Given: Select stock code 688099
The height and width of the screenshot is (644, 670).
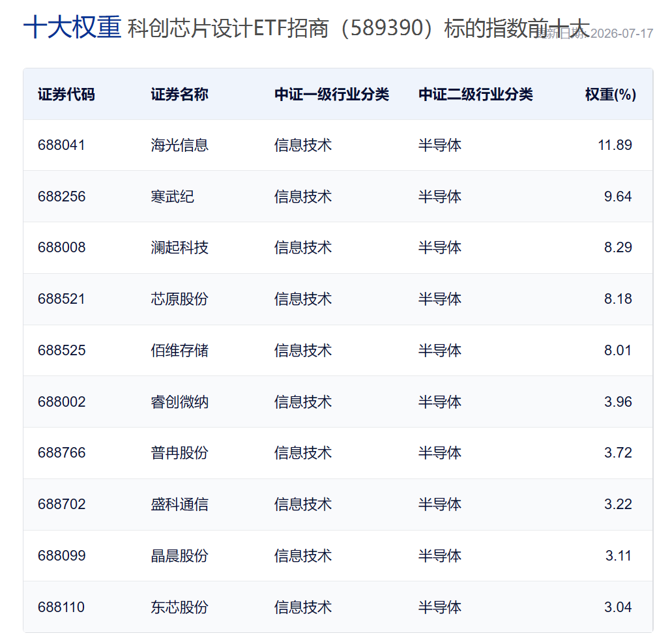Looking at the screenshot, I should [61, 555].
